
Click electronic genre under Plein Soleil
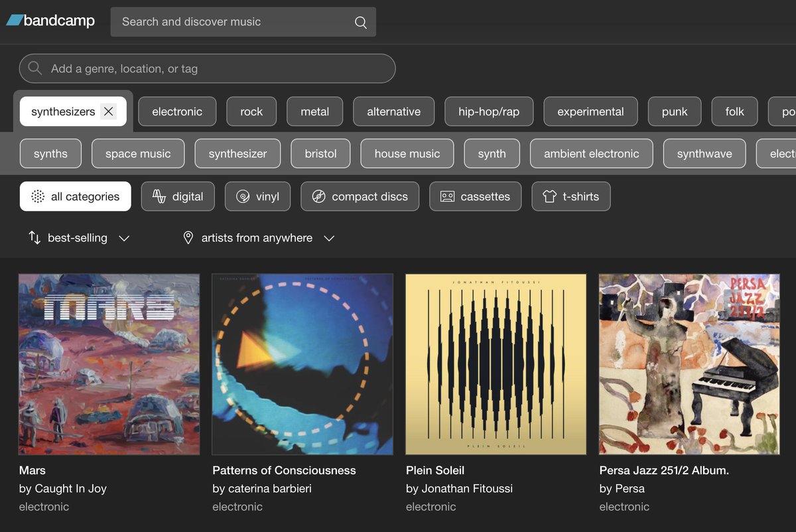tap(431, 507)
